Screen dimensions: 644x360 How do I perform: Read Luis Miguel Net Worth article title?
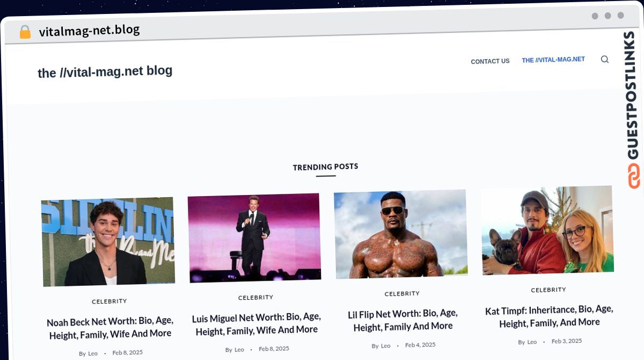click(x=257, y=324)
